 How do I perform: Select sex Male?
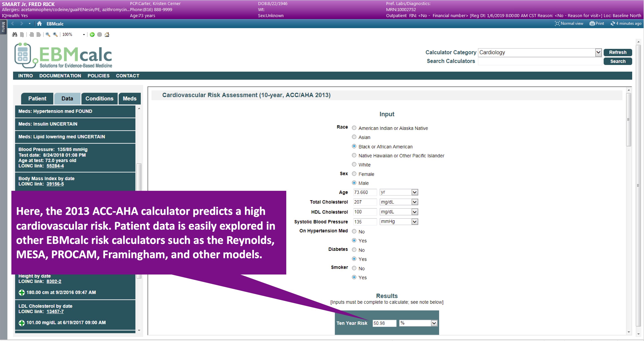click(x=354, y=183)
